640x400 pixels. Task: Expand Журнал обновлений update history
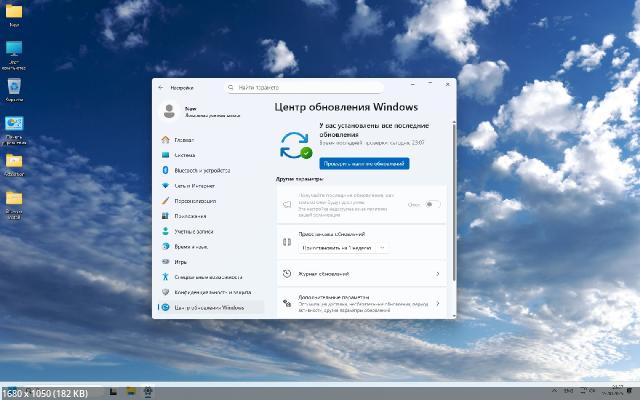(x=362, y=273)
